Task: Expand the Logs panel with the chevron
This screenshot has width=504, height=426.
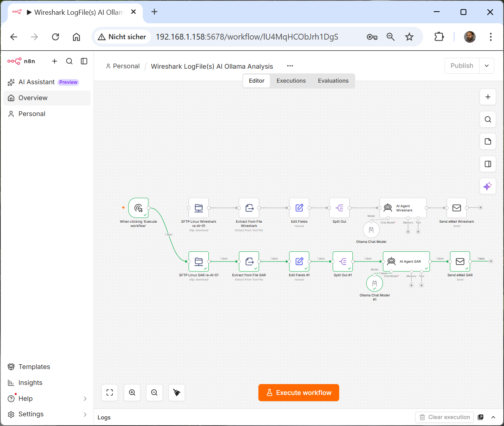Action: pos(493,417)
